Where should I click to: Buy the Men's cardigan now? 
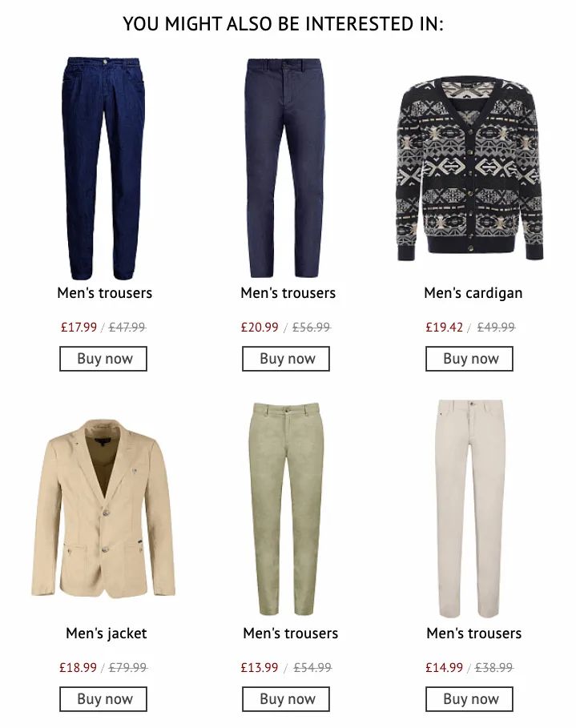point(469,359)
